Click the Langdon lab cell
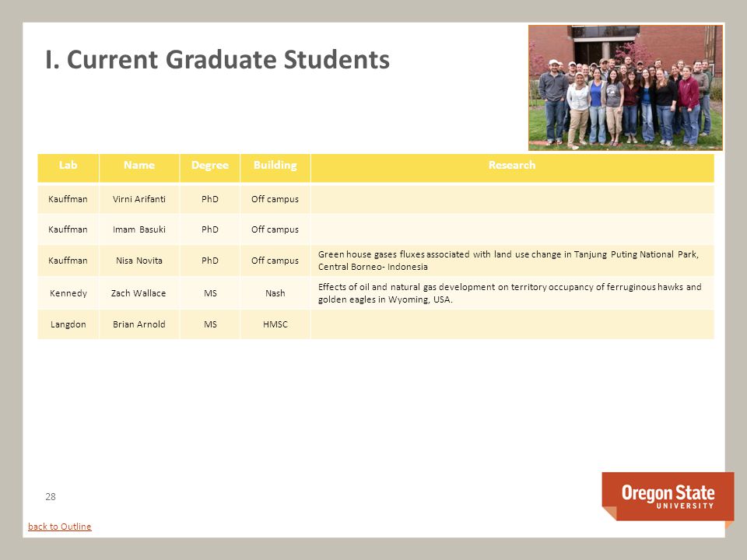This screenshot has height=560, width=747. point(68,324)
